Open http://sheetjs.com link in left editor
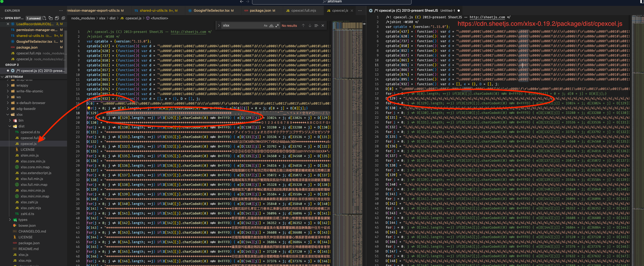The width and height of the screenshot is (644, 266). [x=188, y=32]
